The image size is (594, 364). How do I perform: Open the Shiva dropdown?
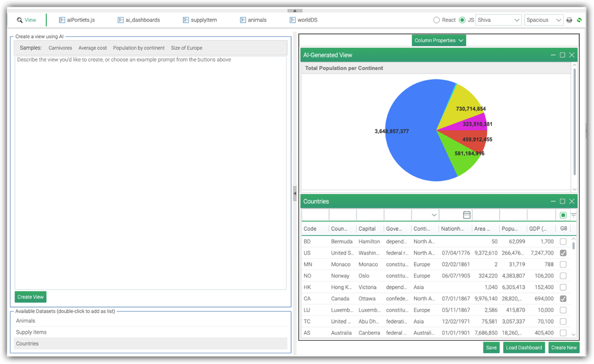(498, 19)
